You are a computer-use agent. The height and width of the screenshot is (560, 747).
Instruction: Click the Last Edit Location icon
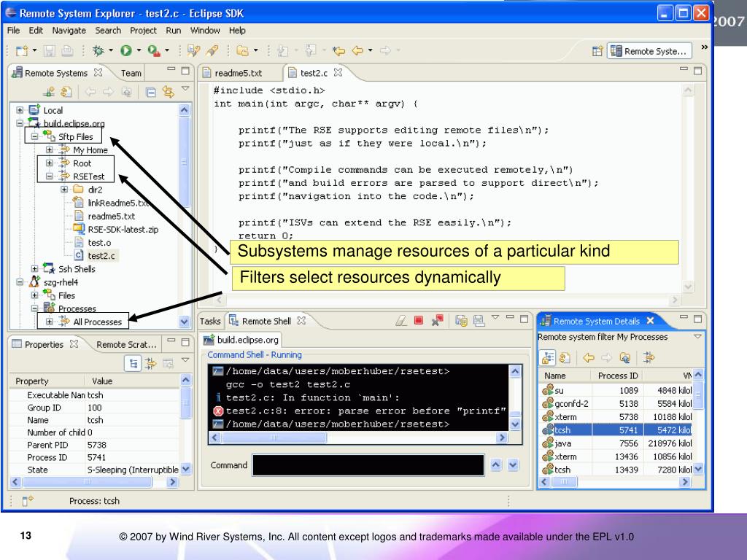pyautogui.click(x=338, y=50)
